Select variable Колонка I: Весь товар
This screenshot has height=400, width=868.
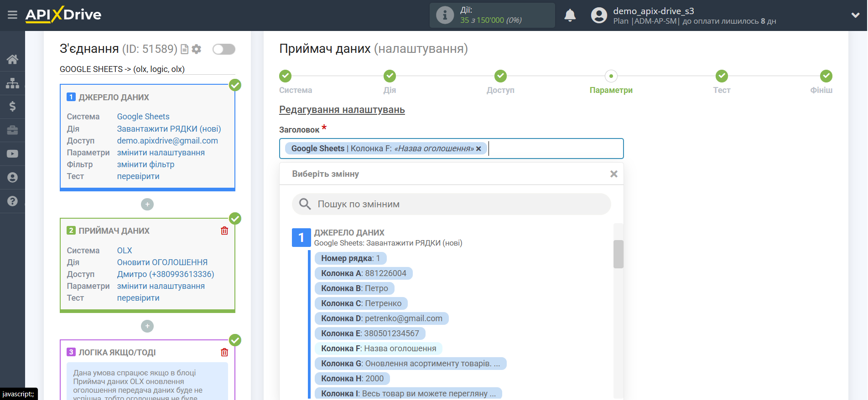coord(408,394)
